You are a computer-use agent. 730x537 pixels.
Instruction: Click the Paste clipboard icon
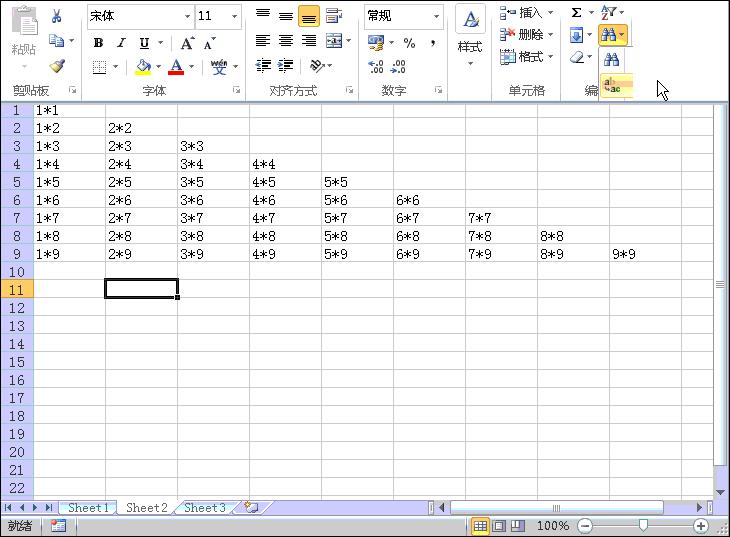(24, 22)
